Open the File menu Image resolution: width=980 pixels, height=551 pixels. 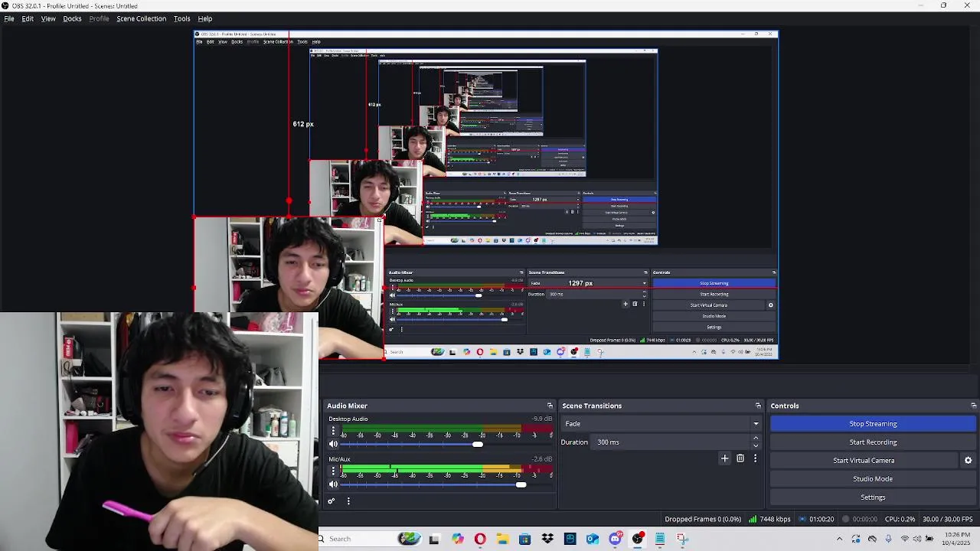pyautogui.click(x=9, y=18)
